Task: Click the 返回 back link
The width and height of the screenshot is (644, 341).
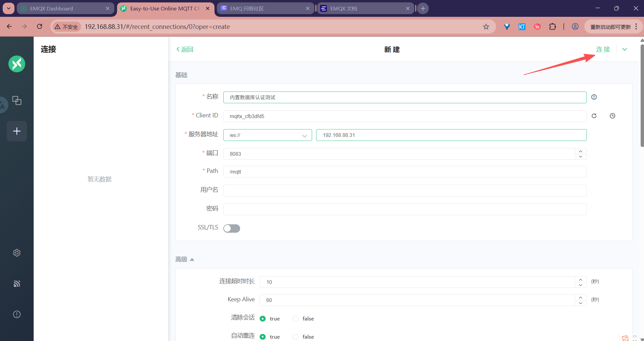Action: (x=185, y=49)
